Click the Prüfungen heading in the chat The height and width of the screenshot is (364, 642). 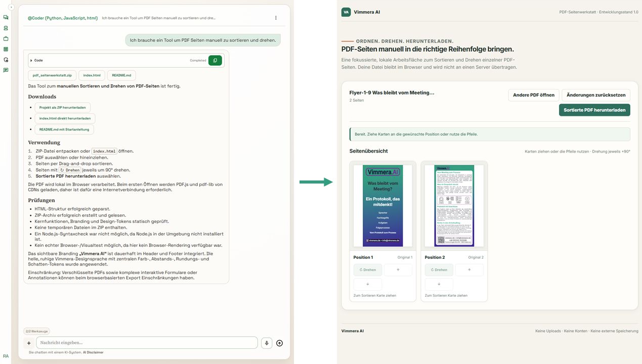point(42,200)
